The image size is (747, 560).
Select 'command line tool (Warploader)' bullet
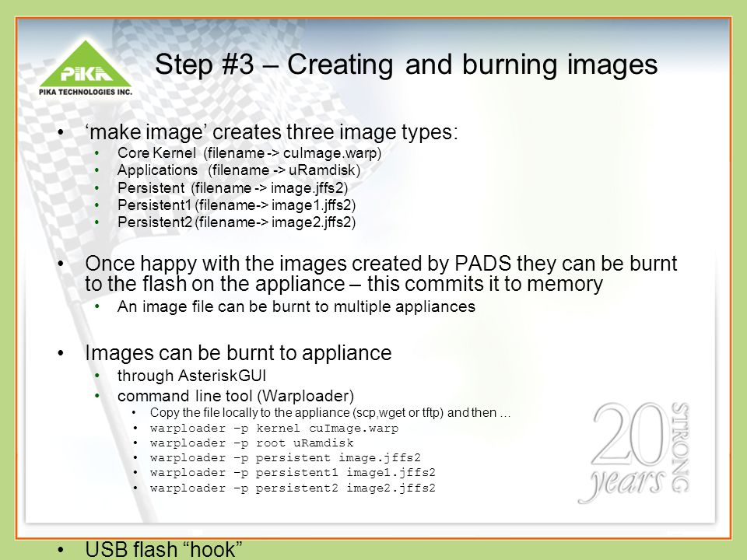coord(235,396)
